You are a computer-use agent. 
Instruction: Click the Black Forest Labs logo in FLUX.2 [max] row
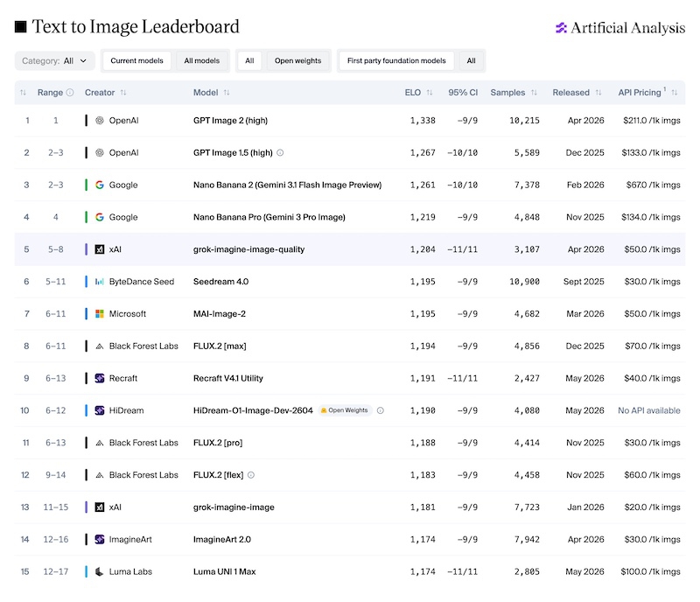coord(100,346)
